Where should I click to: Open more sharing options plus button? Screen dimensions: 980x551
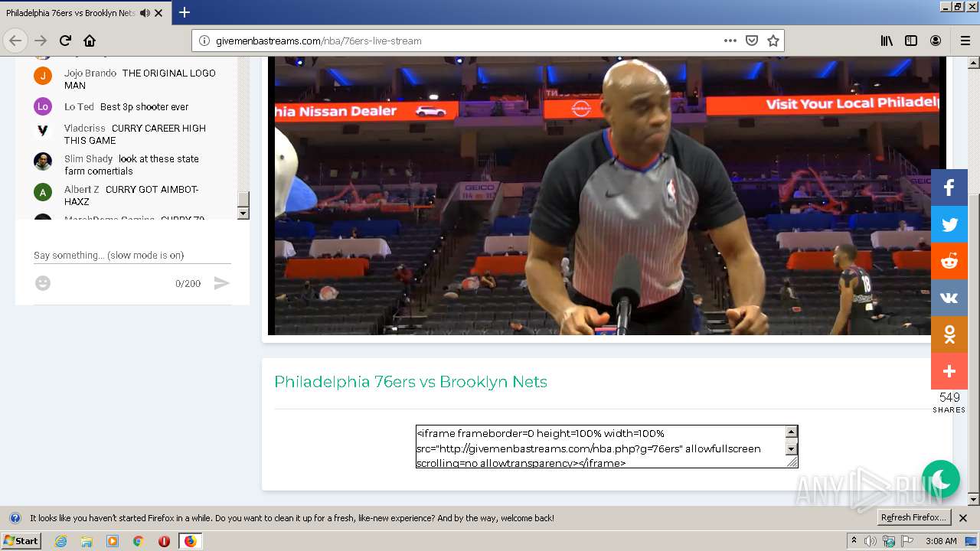[x=949, y=371]
